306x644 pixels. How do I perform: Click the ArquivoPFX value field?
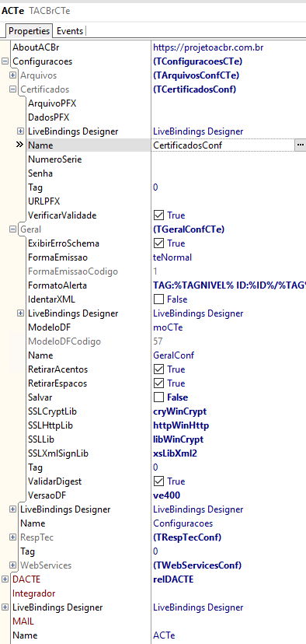coord(228,103)
